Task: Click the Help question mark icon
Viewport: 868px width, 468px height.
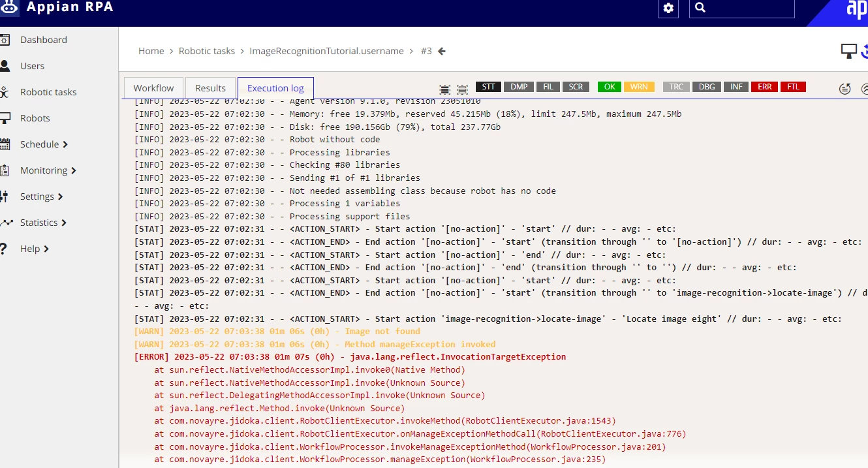Action: [3, 249]
